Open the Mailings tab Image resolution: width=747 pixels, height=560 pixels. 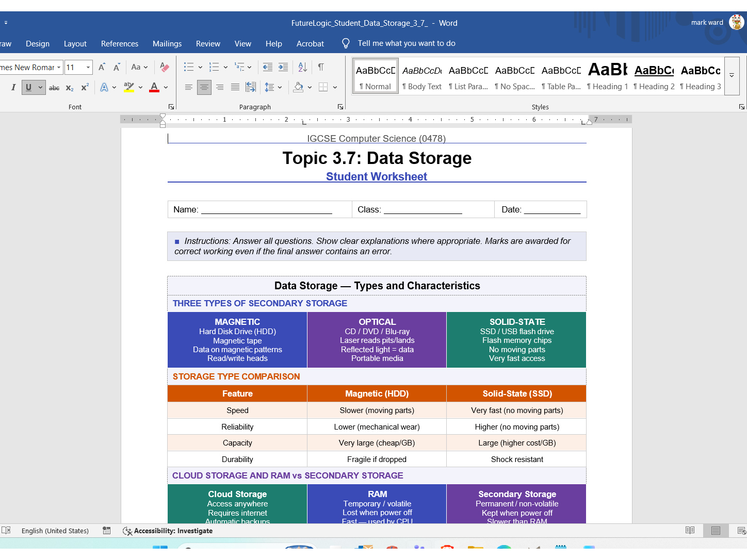(167, 44)
